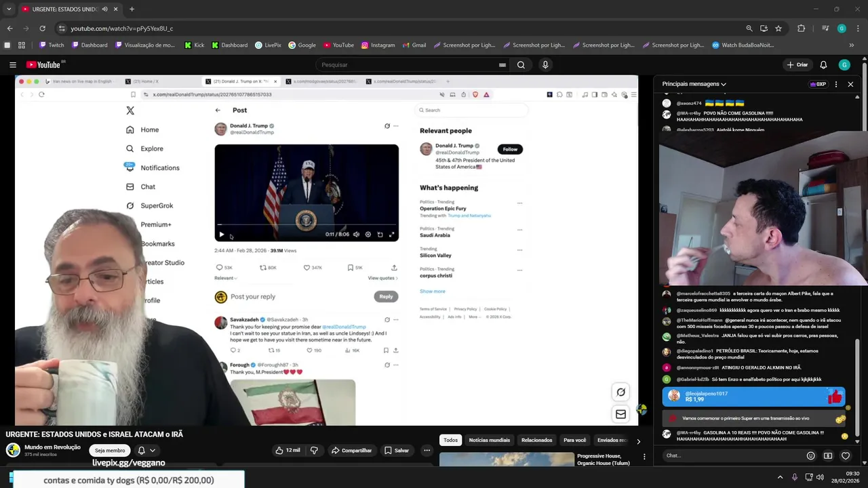Show next filter chips with arrow
Screen dimensions: 868x488
(638, 441)
